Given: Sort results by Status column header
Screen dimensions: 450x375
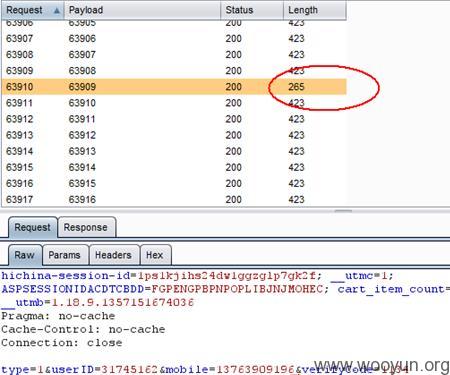Looking at the screenshot, I should coord(252,10).
